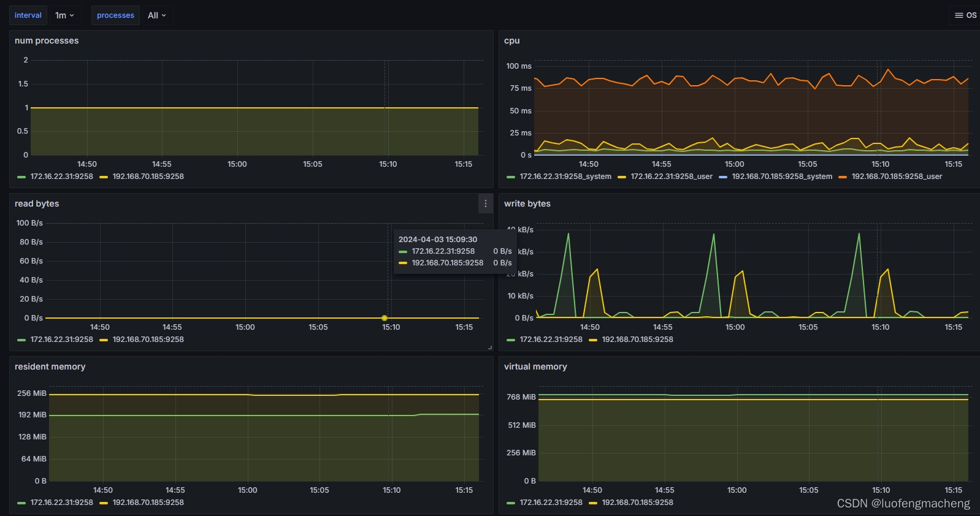The width and height of the screenshot is (980, 516).
Task: Click the 256 MiB label on resident memory axis
Action: coord(32,393)
